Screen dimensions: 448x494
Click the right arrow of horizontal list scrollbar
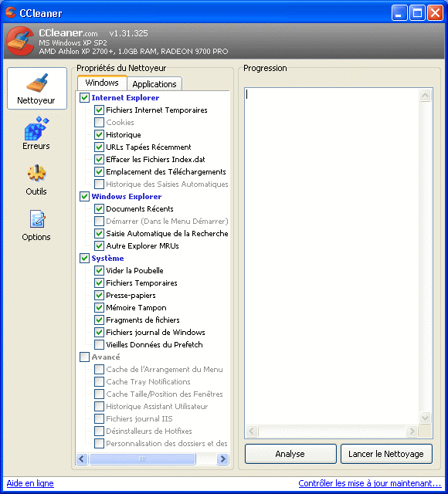click(222, 458)
